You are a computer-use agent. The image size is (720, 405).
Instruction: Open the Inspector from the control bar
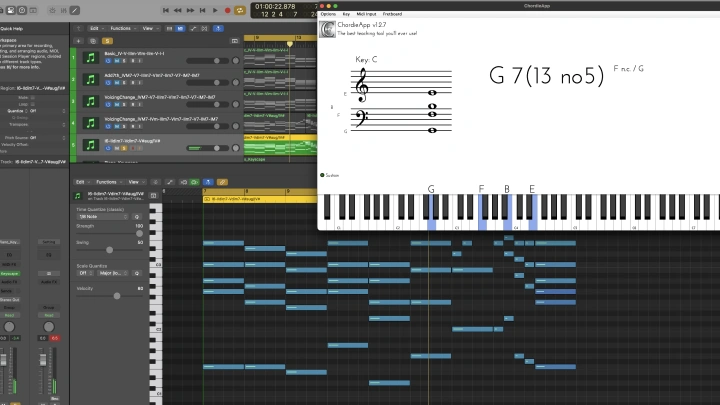11,10
